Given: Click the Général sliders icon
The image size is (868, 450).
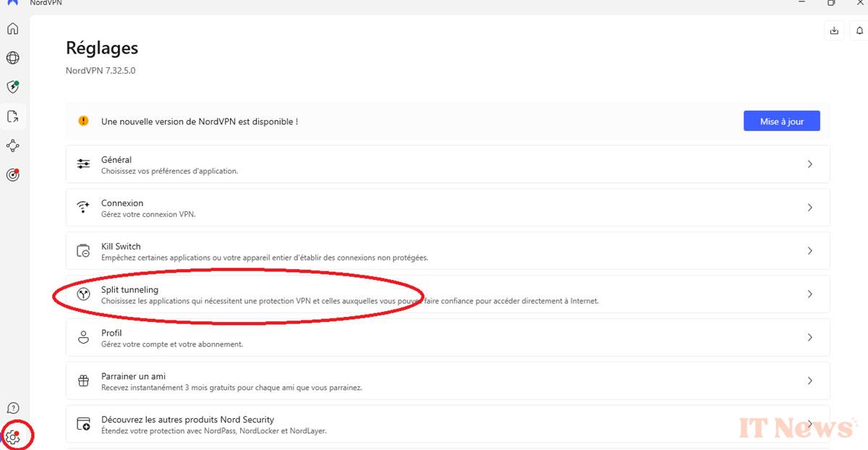Looking at the screenshot, I should tap(84, 164).
